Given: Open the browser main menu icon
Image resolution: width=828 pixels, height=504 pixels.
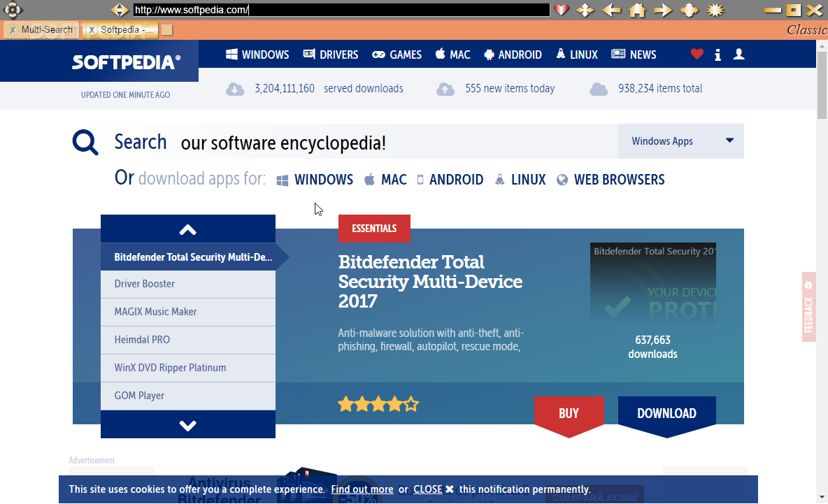Looking at the screenshot, I should click(x=13, y=10).
